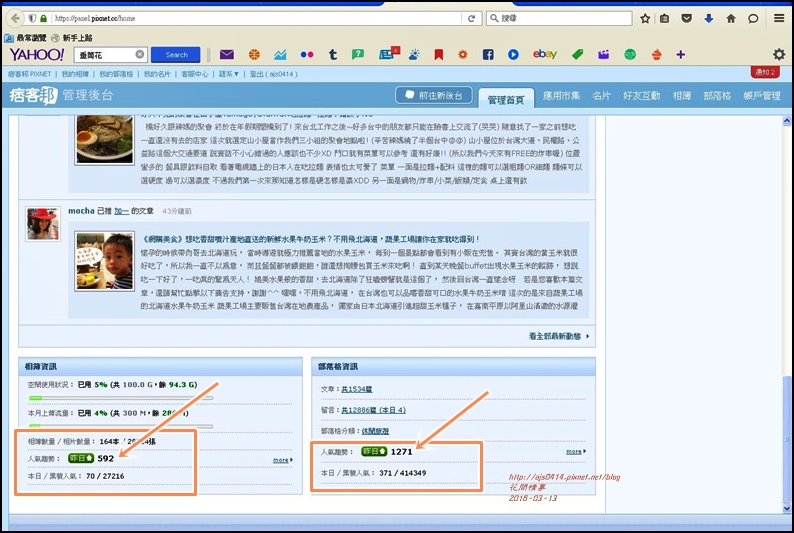Image resolution: width=794 pixels, height=533 pixels.
Task: Open the 休閒旅遊 blog category link
Action: click(x=375, y=431)
